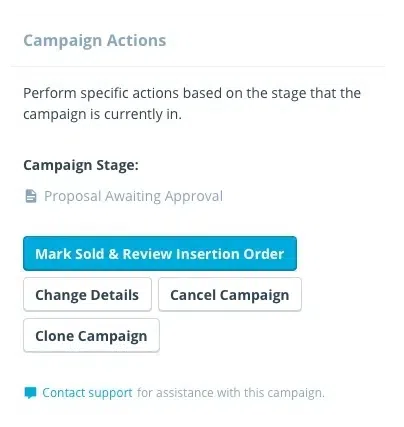Screen dimensions: 404x427
Task: Click the 'Perform specific actions' description paragraph
Action: click(192, 104)
